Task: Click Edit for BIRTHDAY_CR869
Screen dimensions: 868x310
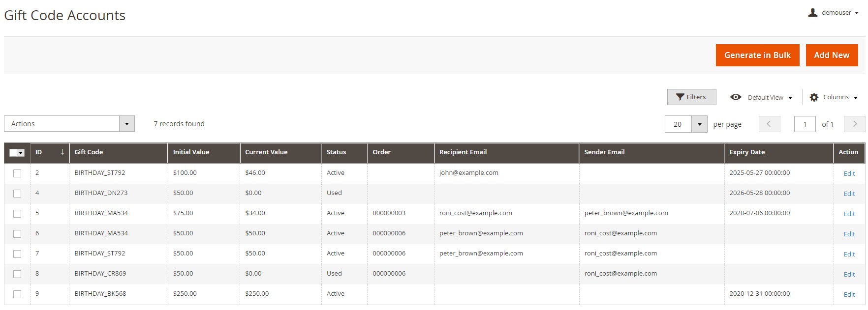Action: coord(849,274)
